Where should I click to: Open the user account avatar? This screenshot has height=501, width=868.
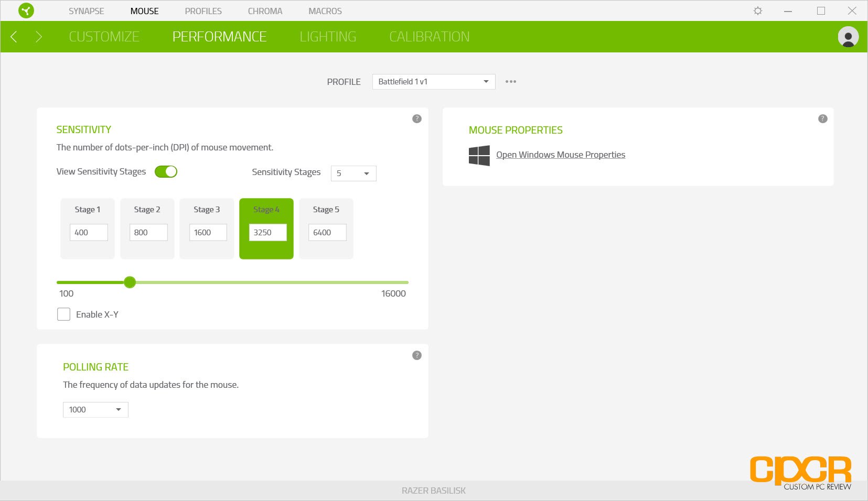(848, 37)
